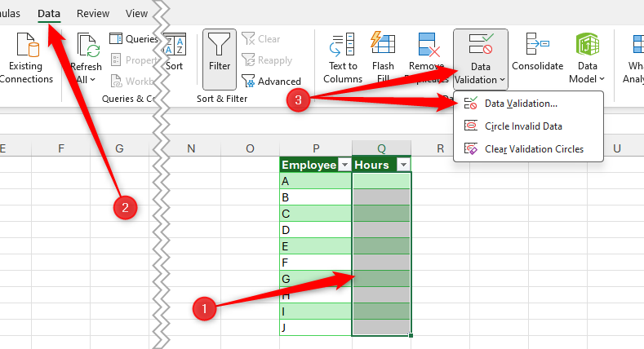Screen dimensions: 644x349
Task: Select column F header
Action: click(60, 148)
